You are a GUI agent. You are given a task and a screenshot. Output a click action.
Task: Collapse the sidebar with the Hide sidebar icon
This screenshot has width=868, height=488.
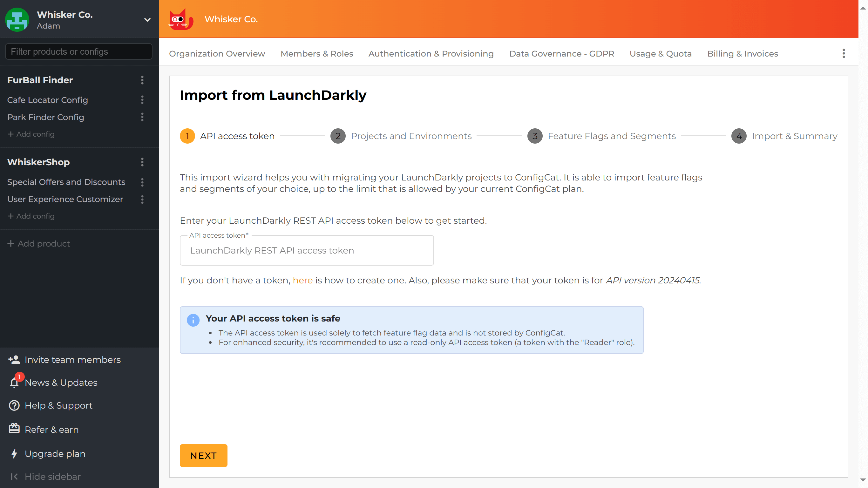(x=14, y=476)
